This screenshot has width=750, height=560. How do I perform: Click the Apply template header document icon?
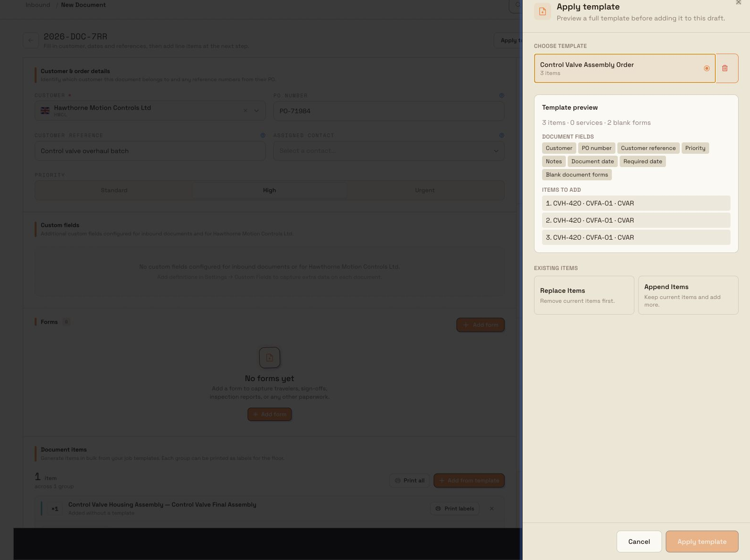click(543, 11)
